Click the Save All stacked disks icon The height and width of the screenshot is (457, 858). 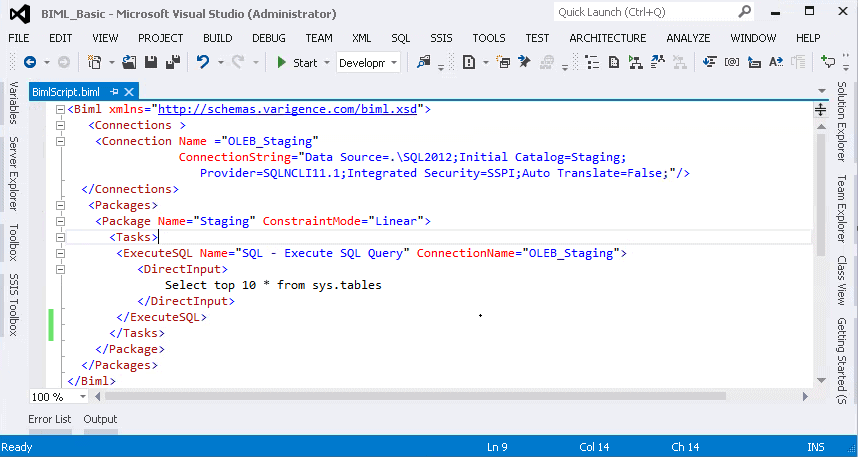pos(173,62)
